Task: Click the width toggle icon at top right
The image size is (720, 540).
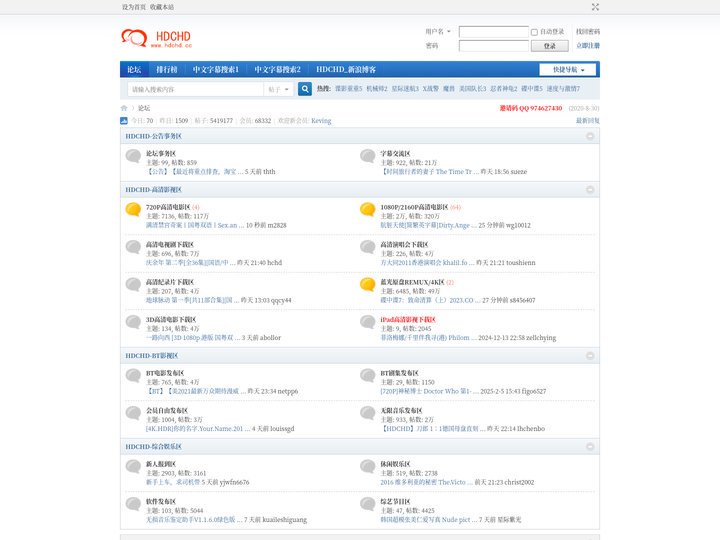Action: click(x=595, y=7)
